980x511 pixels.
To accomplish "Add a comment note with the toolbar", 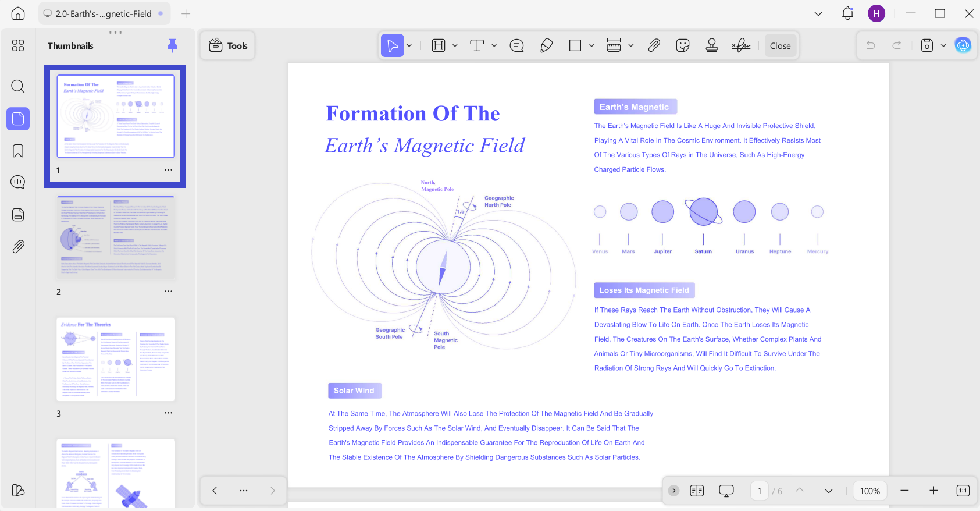I will 516,45.
